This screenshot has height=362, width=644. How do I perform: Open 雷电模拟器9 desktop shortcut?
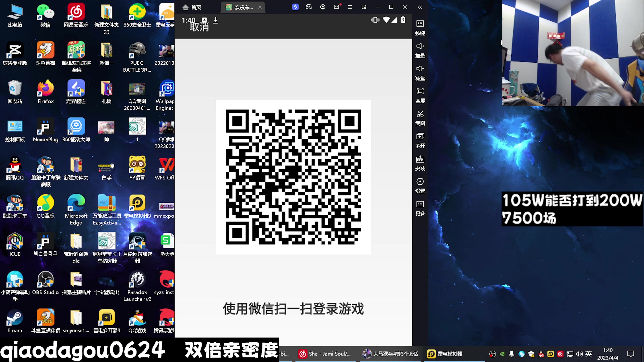(x=137, y=207)
